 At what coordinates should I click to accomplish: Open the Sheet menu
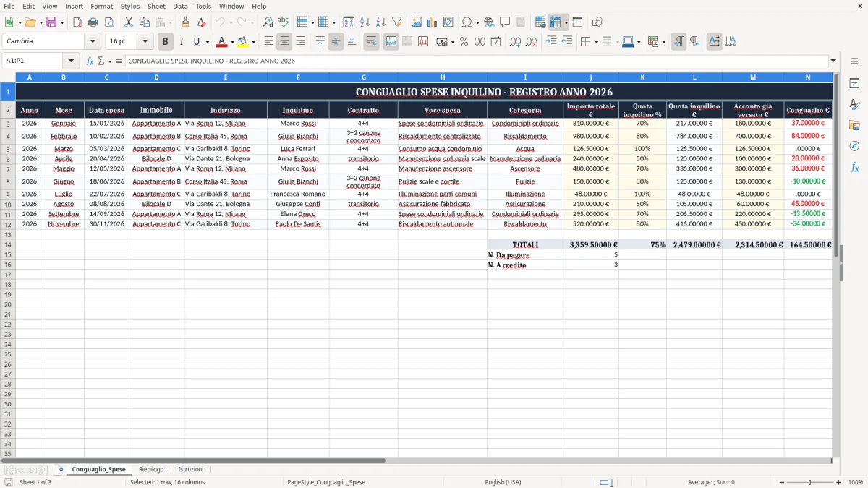[156, 6]
